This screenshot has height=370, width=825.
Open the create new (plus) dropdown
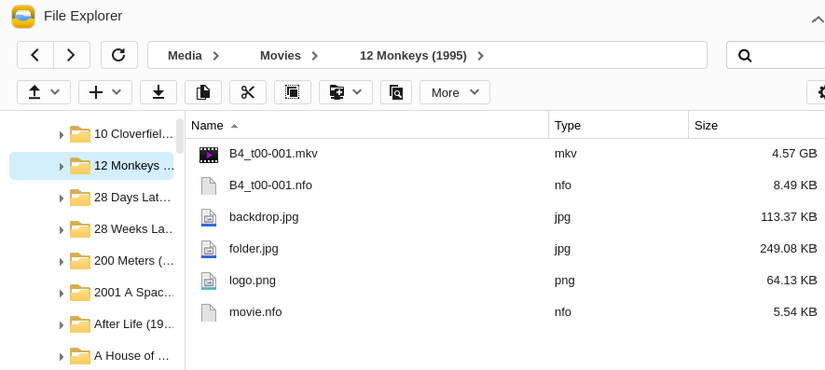tap(105, 93)
